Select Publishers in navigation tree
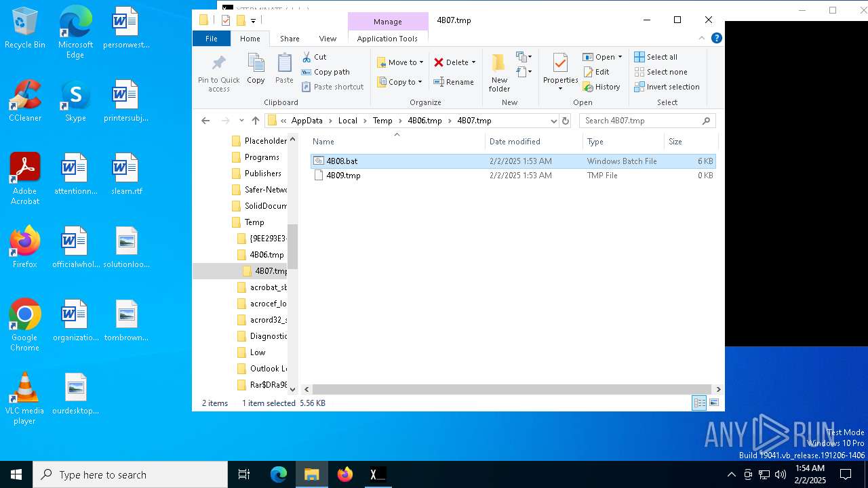The width and height of the screenshot is (868, 488). click(x=262, y=174)
